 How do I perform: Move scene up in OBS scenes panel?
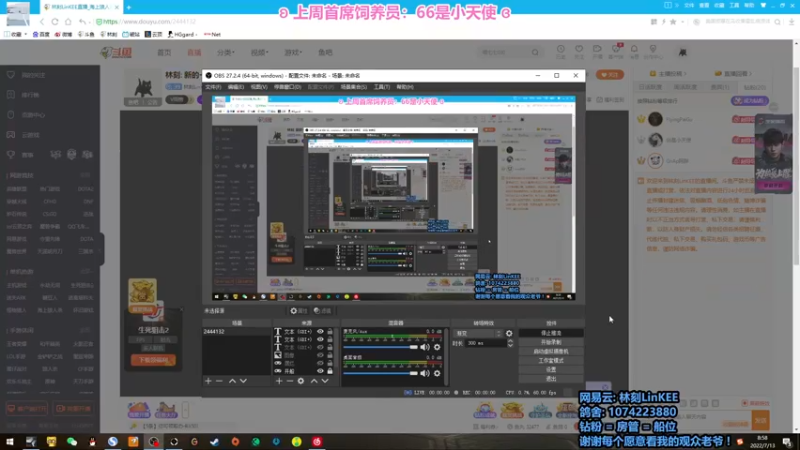click(x=232, y=381)
